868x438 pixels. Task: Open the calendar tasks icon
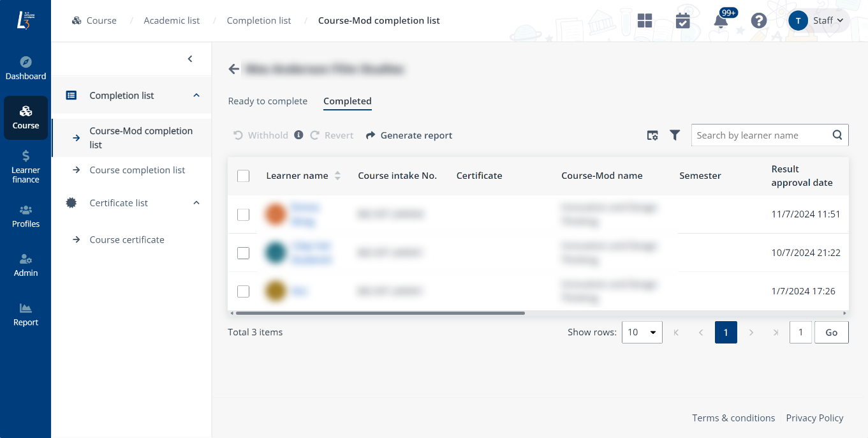coord(682,20)
